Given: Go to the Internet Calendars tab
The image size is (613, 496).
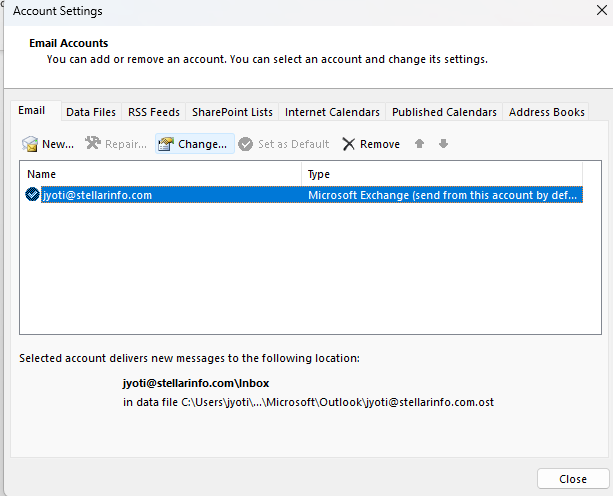Looking at the screenshot, I should pyautogui.click(x=332, y=112).
